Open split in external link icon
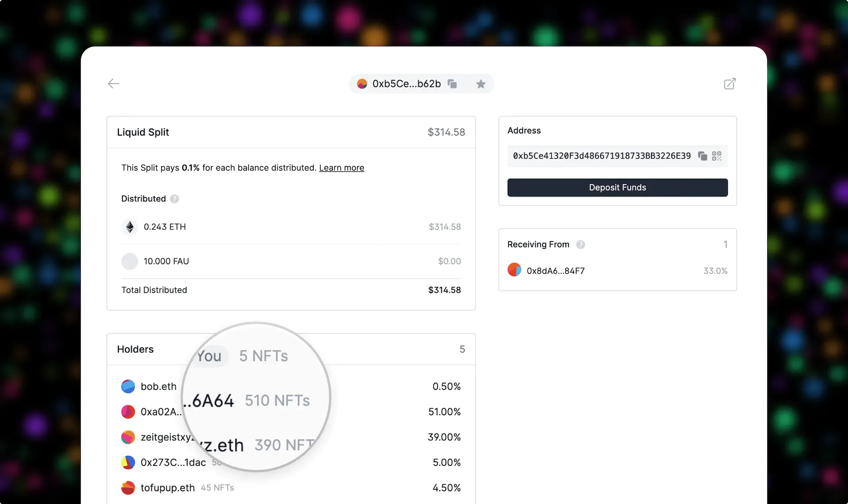The image size is (848, 504). (x=730, y=83)
